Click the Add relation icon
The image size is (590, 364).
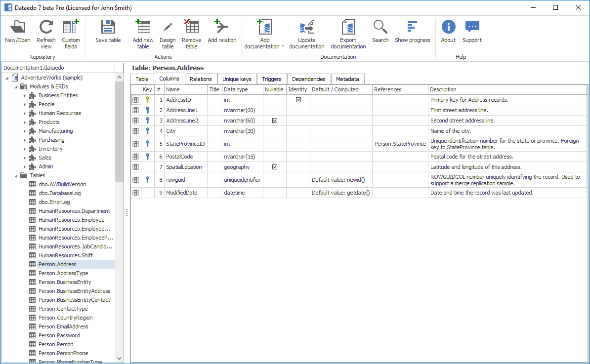(x=222, y=32)
